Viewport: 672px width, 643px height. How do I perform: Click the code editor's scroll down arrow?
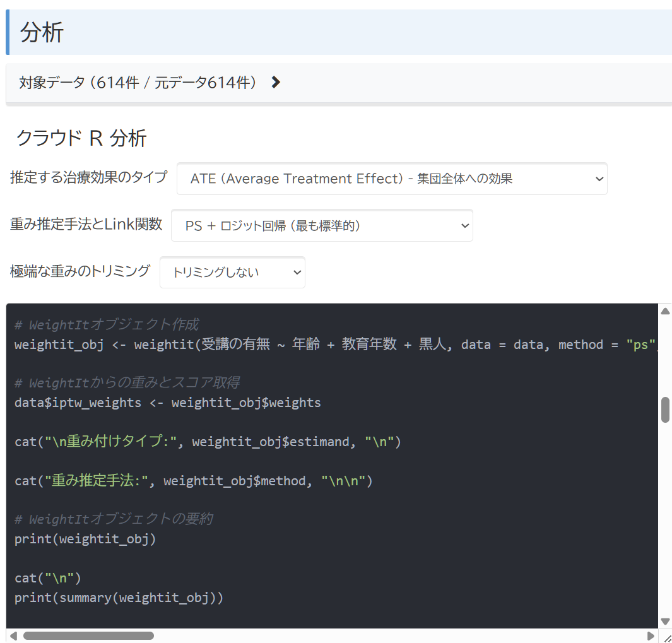click(x=664, y=621)
